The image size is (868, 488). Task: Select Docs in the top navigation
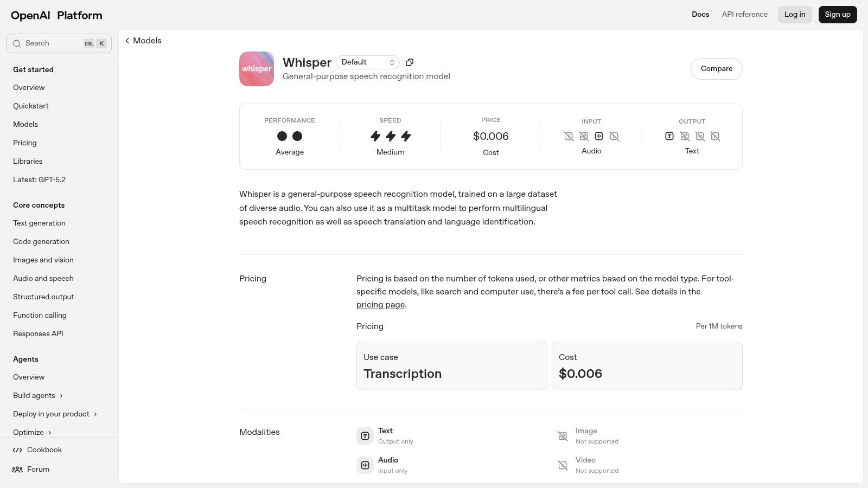700,14
